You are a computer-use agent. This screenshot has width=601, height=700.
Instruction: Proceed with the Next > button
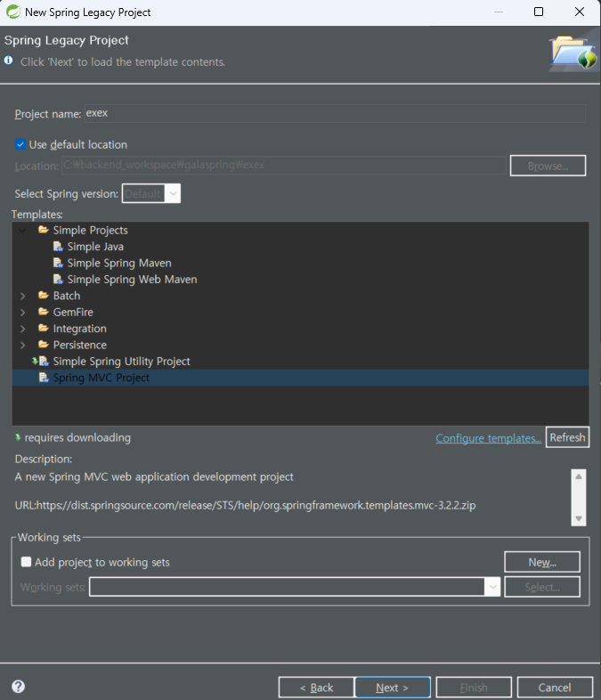[x=392, y=687]
